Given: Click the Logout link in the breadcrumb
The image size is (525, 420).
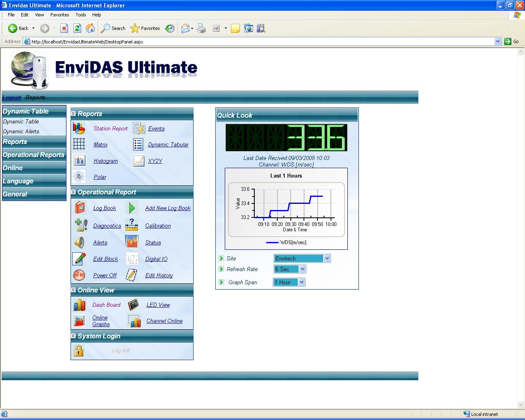Looking at the screenshot, I should tap(11, 97).
